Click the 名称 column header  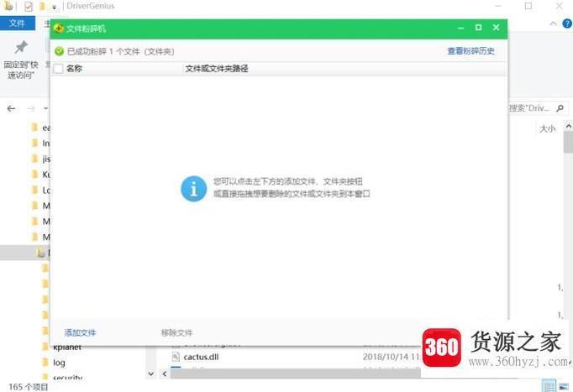tap(74, 68)
